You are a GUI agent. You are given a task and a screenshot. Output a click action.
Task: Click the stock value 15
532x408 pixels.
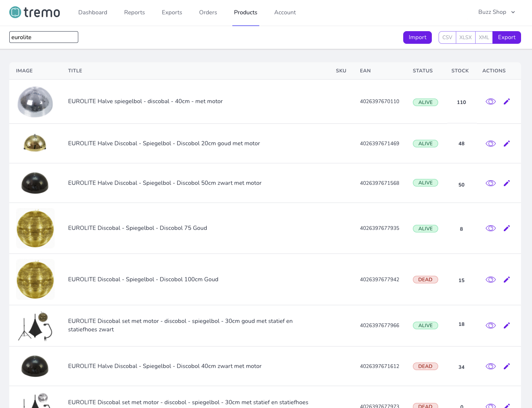point(461,280)
